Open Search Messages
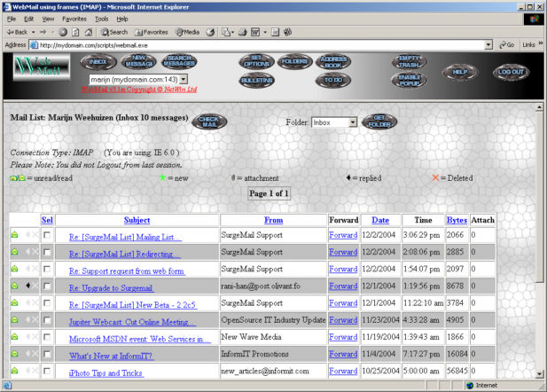This screenshot has width=547, height=392. click(x=179, y=62)
